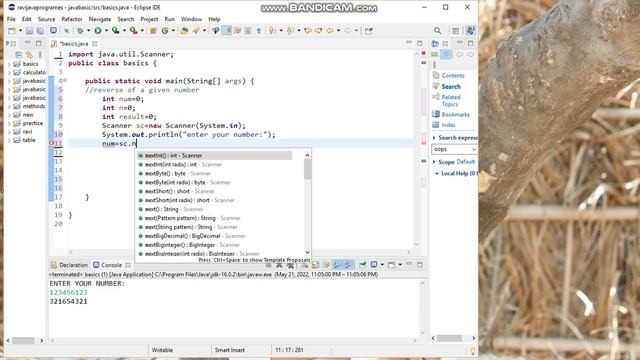Select nextByte() : byte proposal
640x360 pixels.
pyautogui.click(x=214, y=173)
